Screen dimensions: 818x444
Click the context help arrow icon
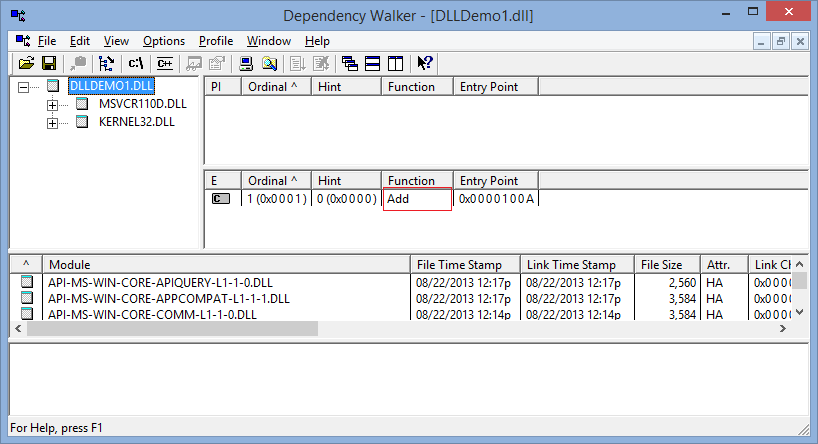click(425, 63)
